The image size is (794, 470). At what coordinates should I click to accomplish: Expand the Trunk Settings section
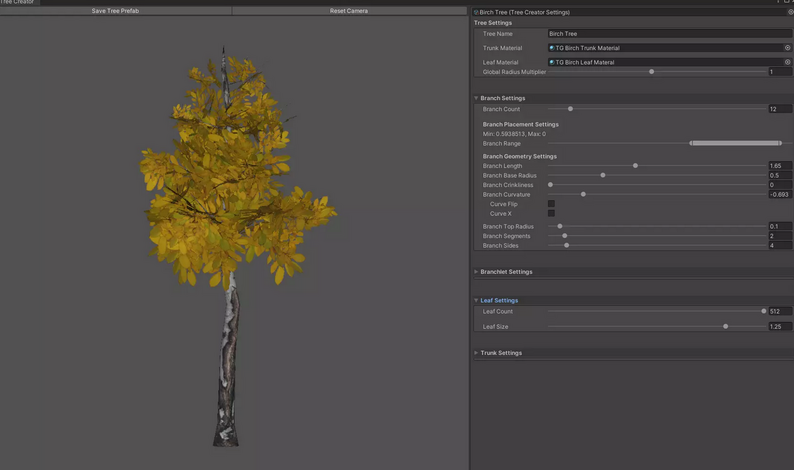point(476,353)
